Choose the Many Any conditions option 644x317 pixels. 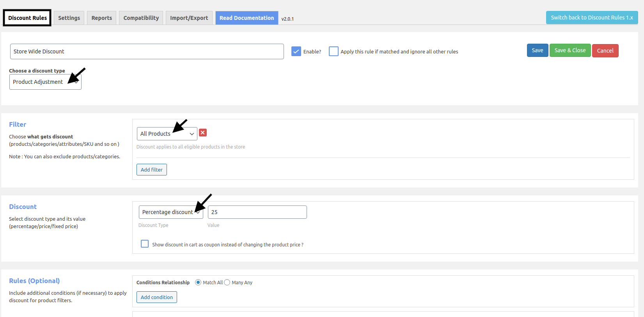pyautogui.click(x=227, y=282)
